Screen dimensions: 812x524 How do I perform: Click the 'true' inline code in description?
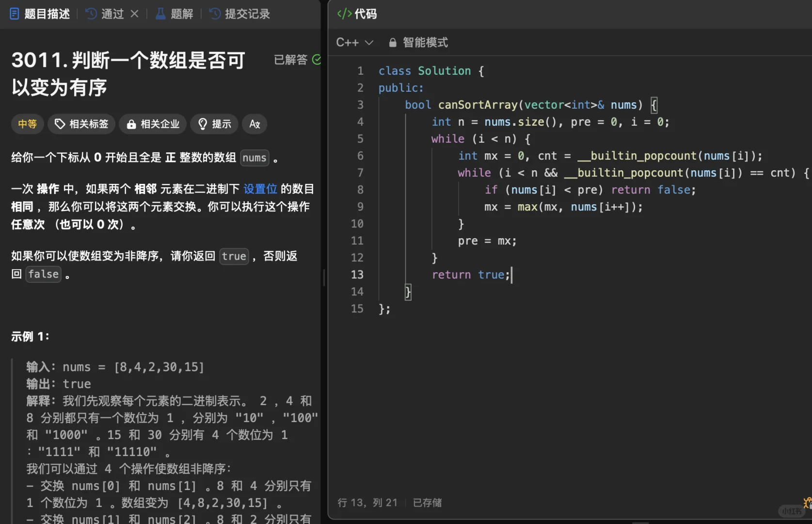click(x=234, y=256)
